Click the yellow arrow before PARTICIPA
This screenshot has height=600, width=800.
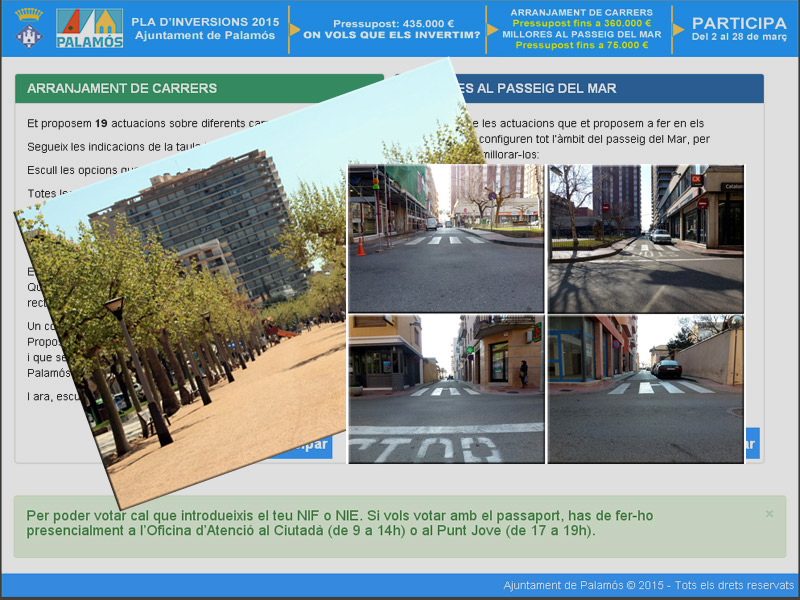pos(678,30)
